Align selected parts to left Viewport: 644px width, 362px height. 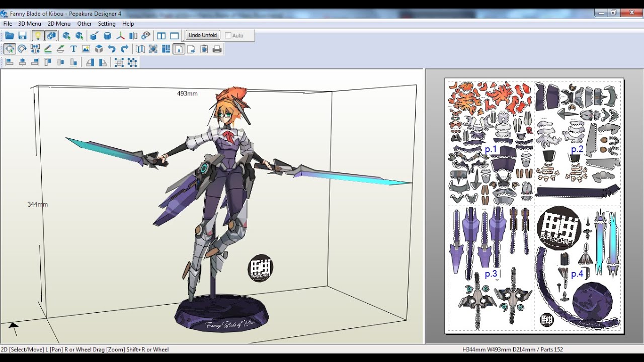10,62
